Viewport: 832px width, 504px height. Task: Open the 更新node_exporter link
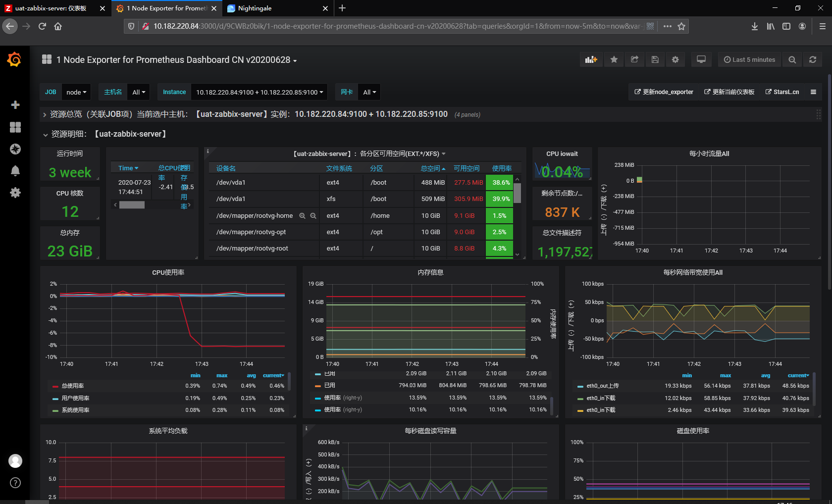tap(664, 92)
